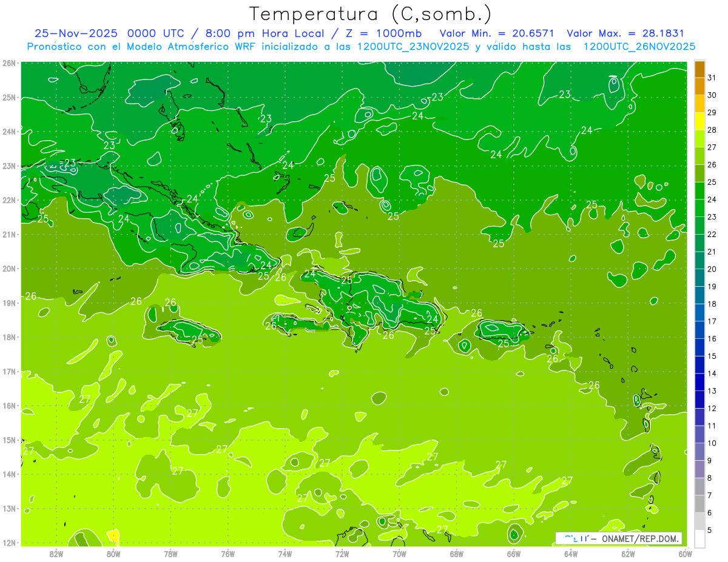Click the color scale value '17'
728x562 pixels.
coord(712,321)
